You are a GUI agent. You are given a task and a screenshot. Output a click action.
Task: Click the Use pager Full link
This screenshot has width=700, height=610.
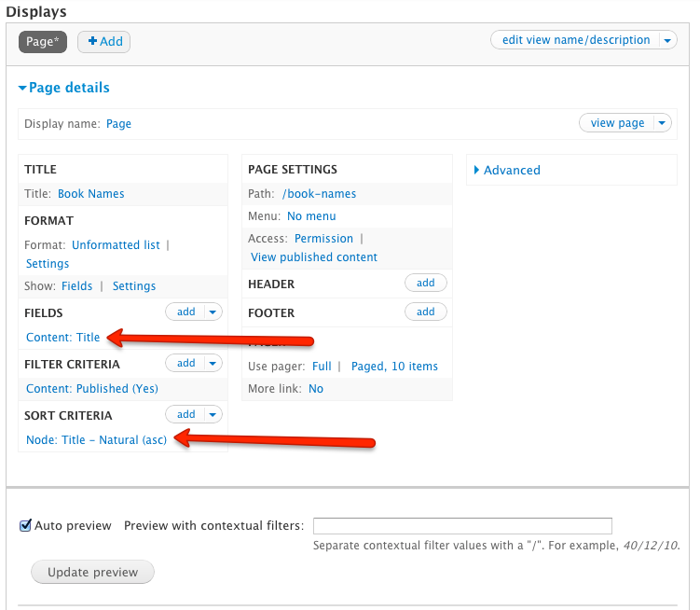tap(322, 367)
